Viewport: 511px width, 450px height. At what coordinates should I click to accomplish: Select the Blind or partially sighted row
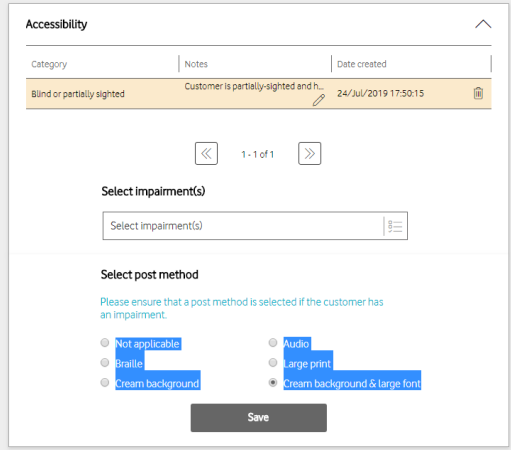tap(259, 94)
